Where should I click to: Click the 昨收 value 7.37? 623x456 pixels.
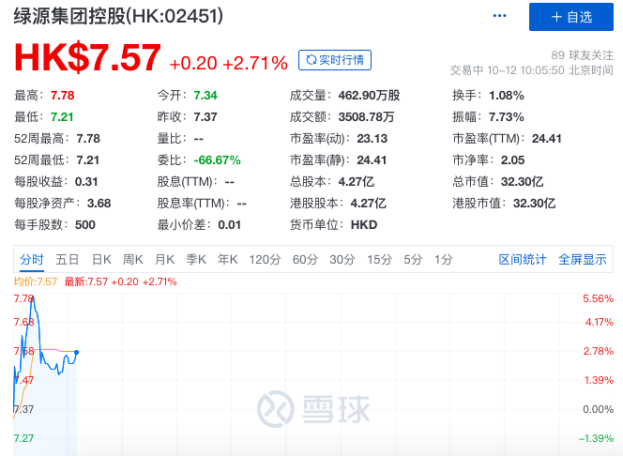point(205,117)
